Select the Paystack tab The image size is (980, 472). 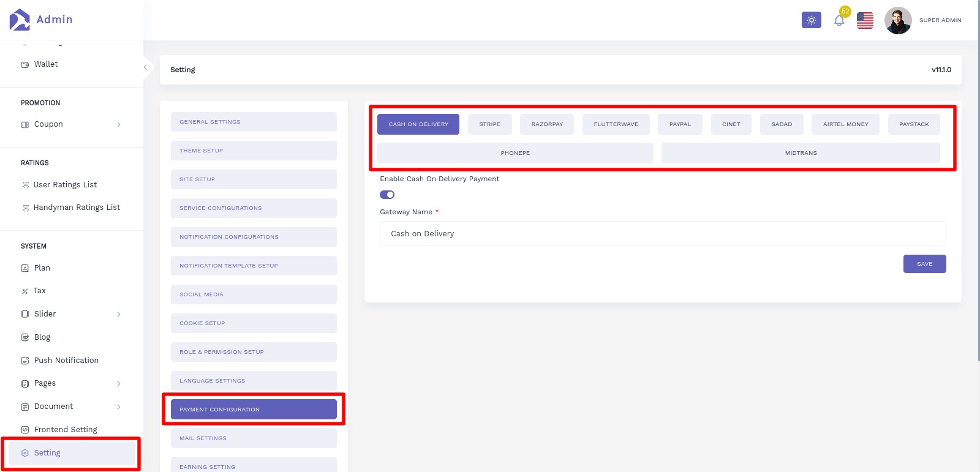[x=914, y=124]
